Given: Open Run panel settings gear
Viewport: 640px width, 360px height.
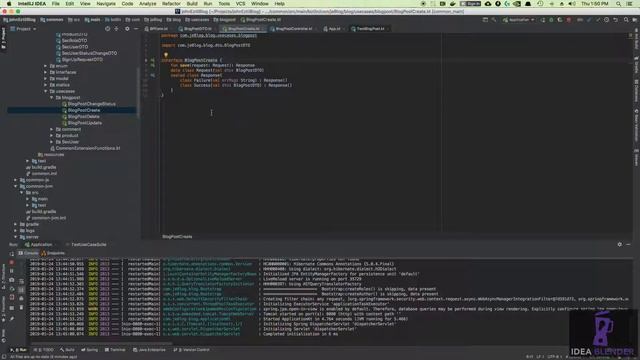Looking at the screenshot, I should [x=620, y=244].
